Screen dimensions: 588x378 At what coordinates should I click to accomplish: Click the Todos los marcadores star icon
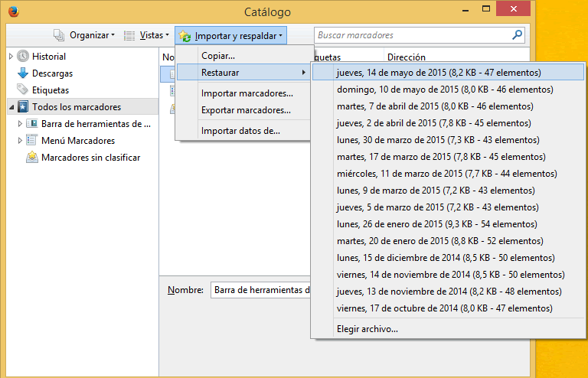[x=23, y=107]
